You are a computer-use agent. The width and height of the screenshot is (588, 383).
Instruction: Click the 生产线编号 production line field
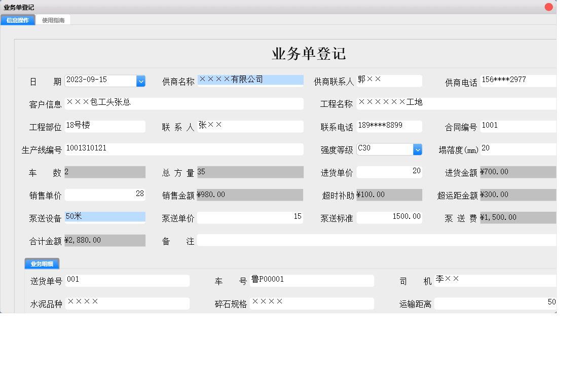click(x=185, y=149)
